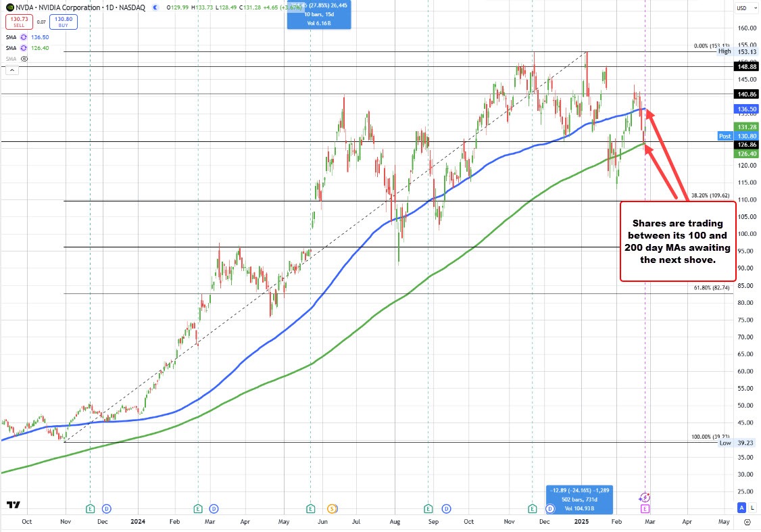The image size is (761, 532).
Task: Click the December 2024 dividend D marker
Action: 550,509
